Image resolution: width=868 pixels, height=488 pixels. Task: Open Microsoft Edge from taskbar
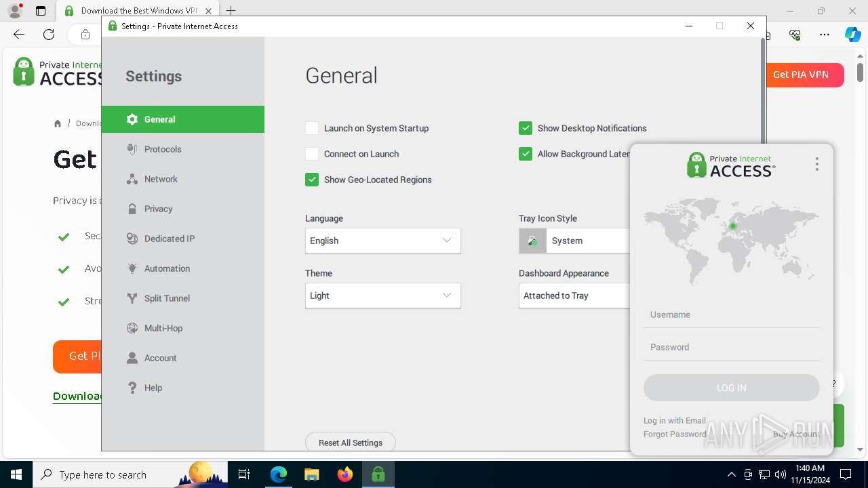click(x=279, y=474)
